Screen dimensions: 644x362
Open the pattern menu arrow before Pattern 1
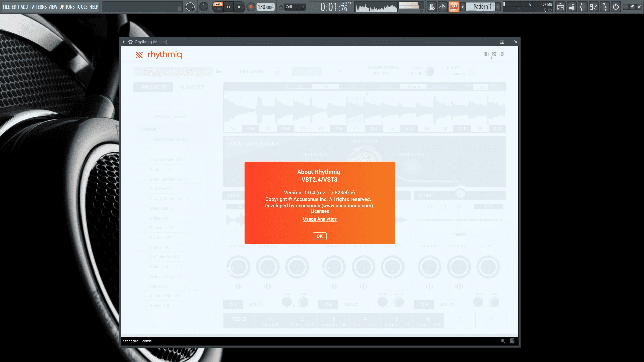pos(463,7)
